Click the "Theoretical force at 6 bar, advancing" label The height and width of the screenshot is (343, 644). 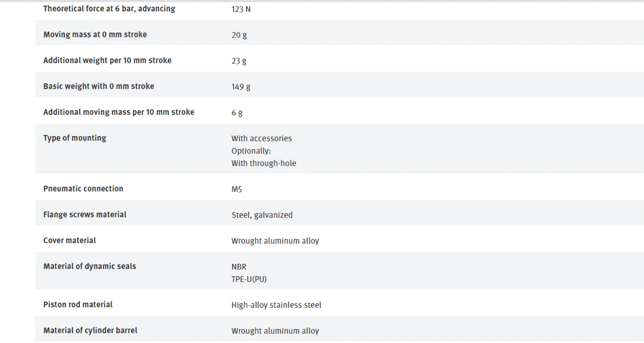109,9
